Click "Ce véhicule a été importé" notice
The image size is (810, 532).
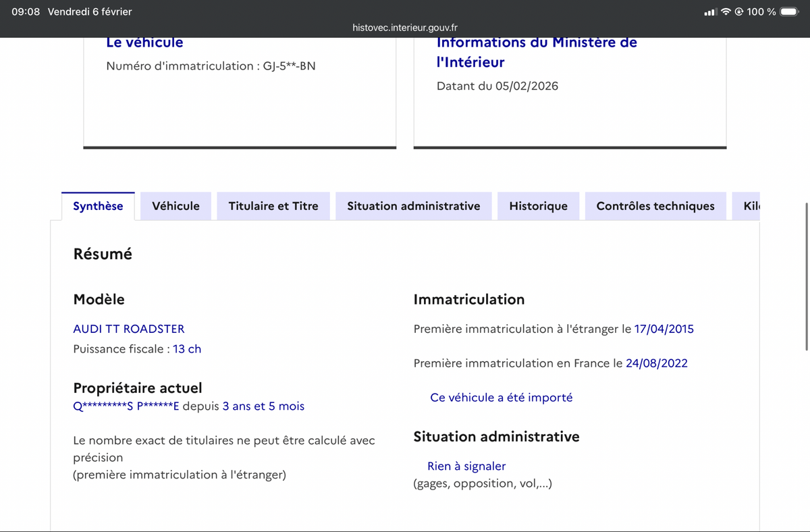point(501,398)
